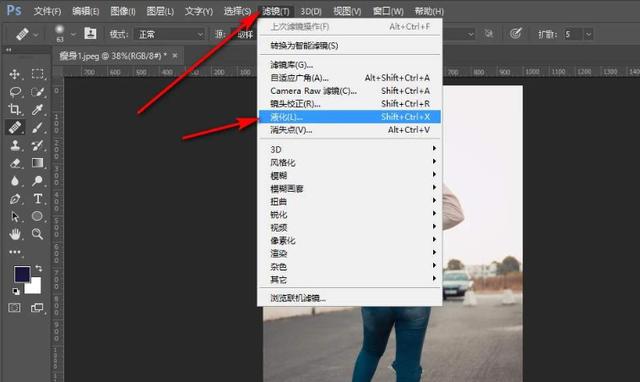Choose 浏览联机滤镜... menu entry

349,298
